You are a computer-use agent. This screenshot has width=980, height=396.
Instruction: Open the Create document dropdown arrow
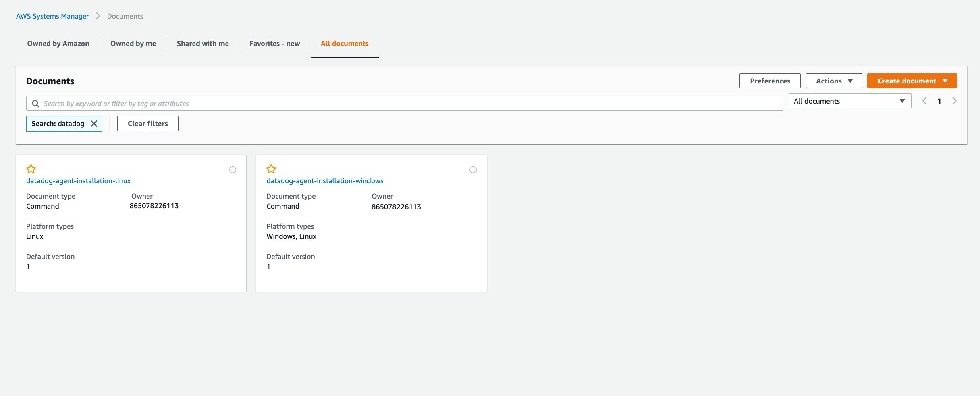tap(945, 81)
